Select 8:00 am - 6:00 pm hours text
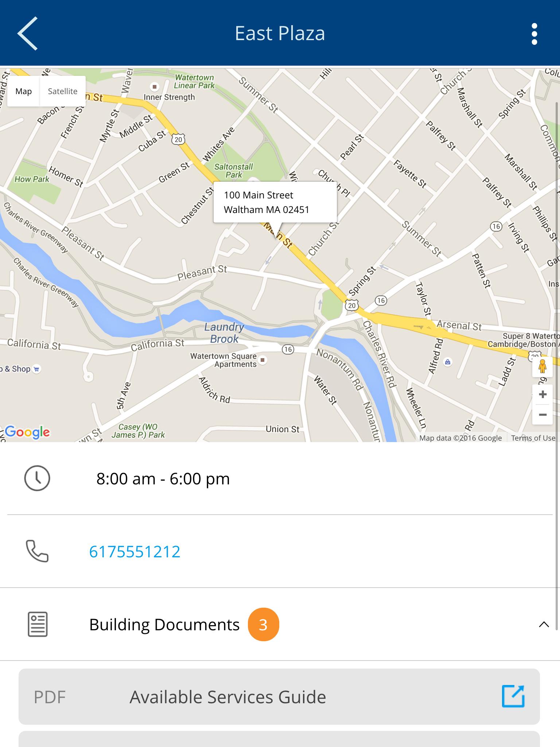The height and width of the screenshot is (747, 560). point(163,479)
